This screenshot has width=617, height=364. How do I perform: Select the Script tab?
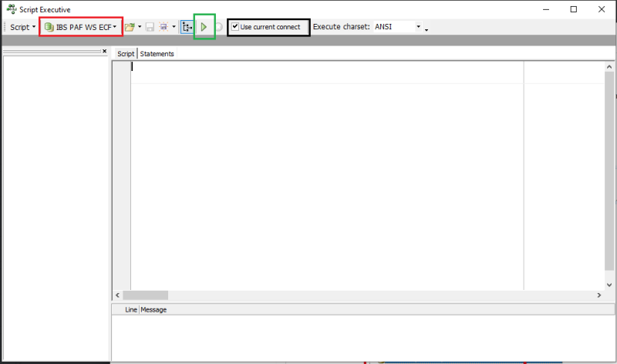(125, 54)
